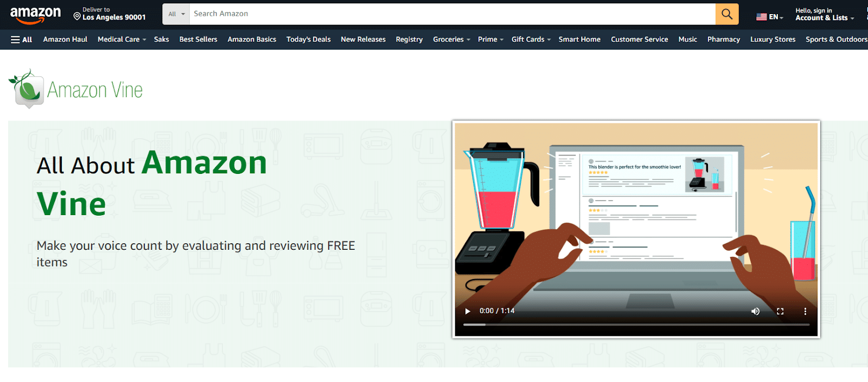Click the Search Amazon input field
The height and width of the screenshot is (382, 868).
(x=452, y=14)
